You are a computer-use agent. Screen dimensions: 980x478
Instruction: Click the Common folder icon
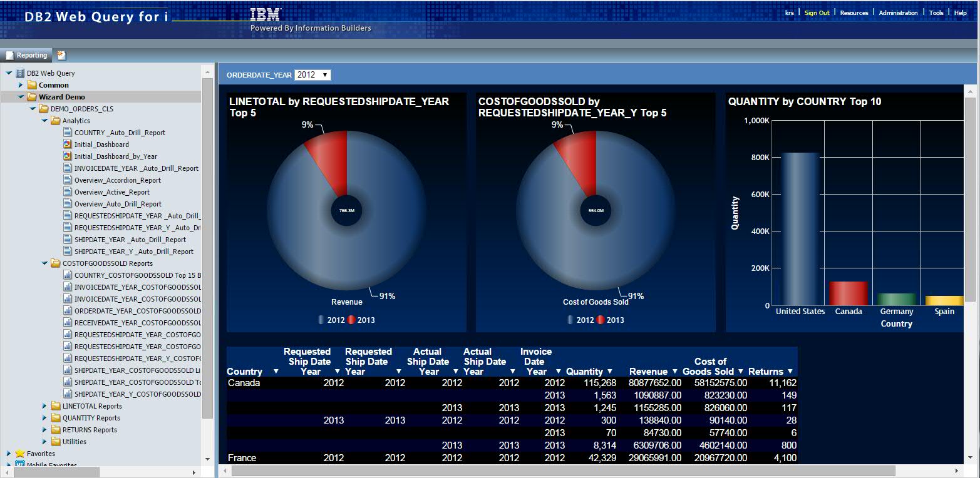32,85
